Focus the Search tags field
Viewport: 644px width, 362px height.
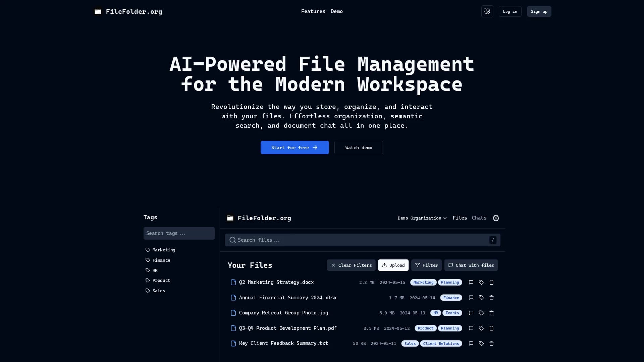coord(179,233)
